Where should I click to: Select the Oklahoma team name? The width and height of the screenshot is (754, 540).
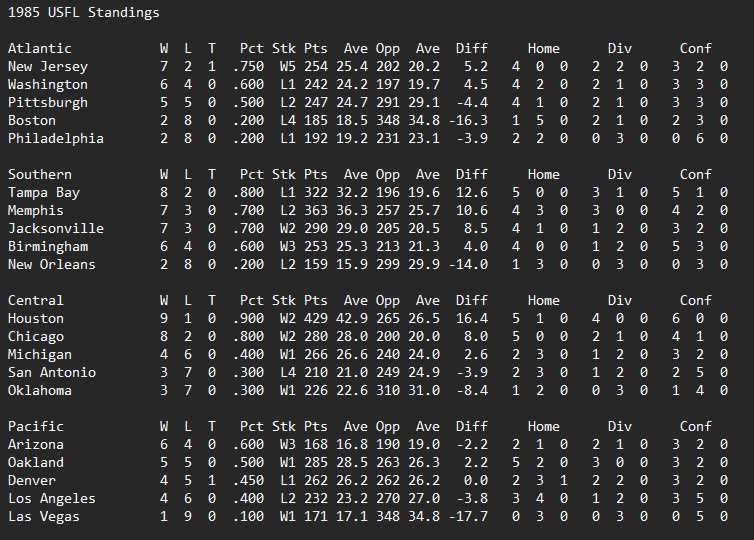[40, 390]
